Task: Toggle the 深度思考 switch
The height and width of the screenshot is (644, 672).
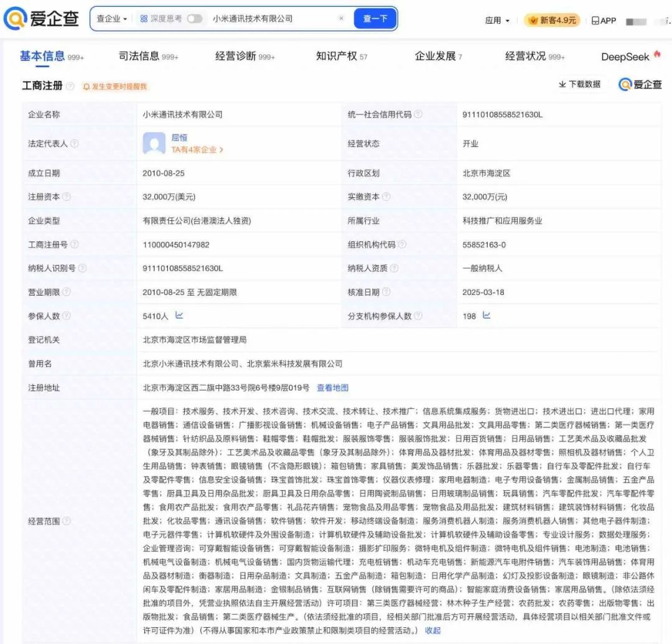Action: pos(195,19)
